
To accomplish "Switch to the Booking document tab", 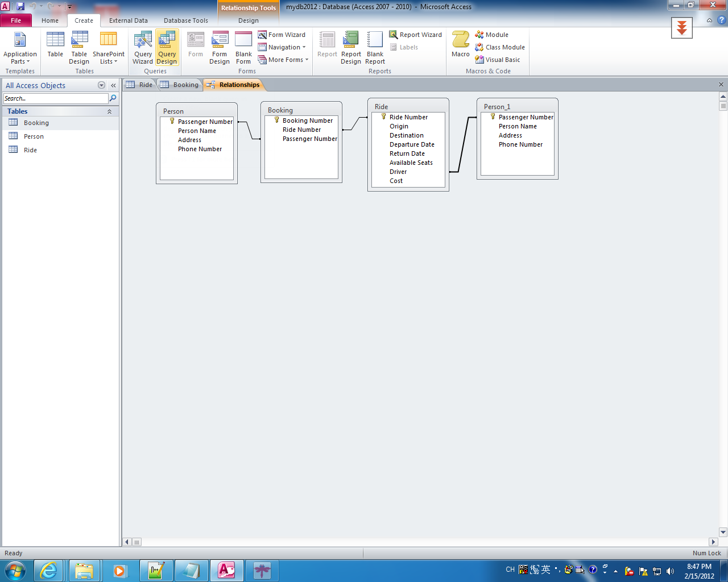I will tap(180, 84).
